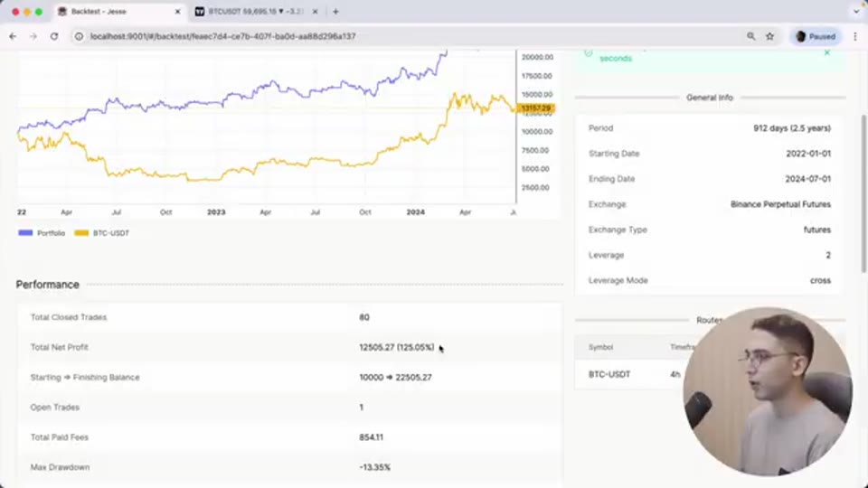The width and height of the screenshot is (868, 488).
Task: Close the BTCUSDT tab
Action: 315,11
